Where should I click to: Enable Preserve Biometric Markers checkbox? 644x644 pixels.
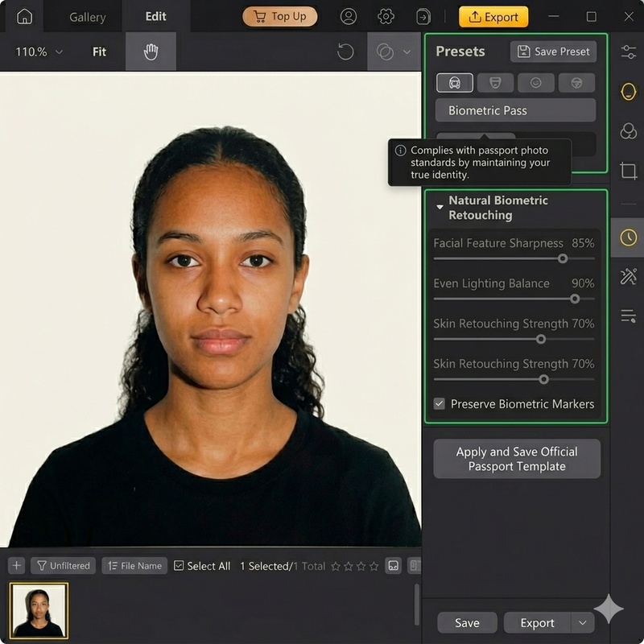(440, 404)
